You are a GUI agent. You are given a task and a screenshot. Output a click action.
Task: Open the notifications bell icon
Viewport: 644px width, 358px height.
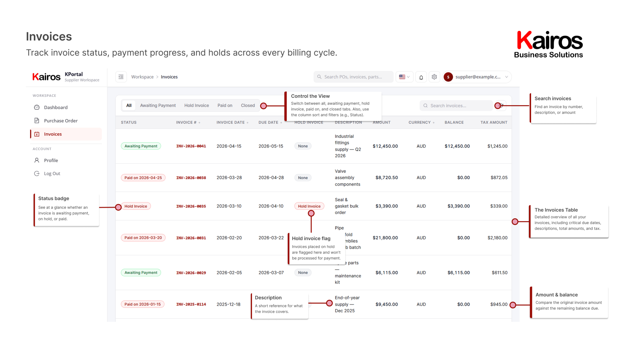421,77
